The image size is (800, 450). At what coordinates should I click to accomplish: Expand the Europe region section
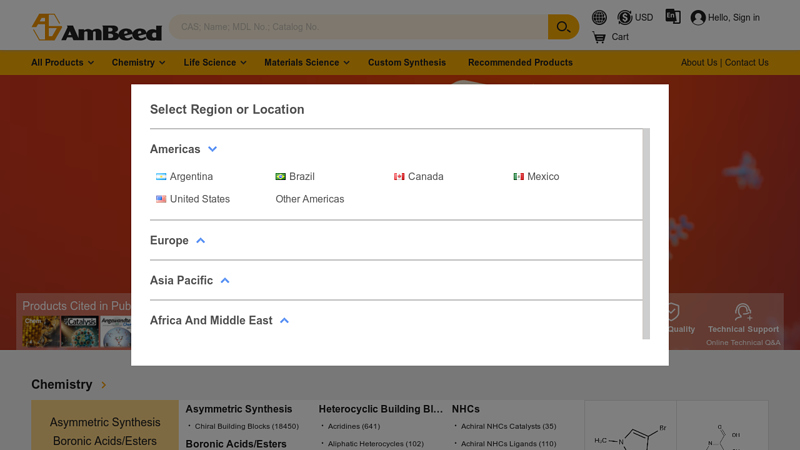coord(200,241)
